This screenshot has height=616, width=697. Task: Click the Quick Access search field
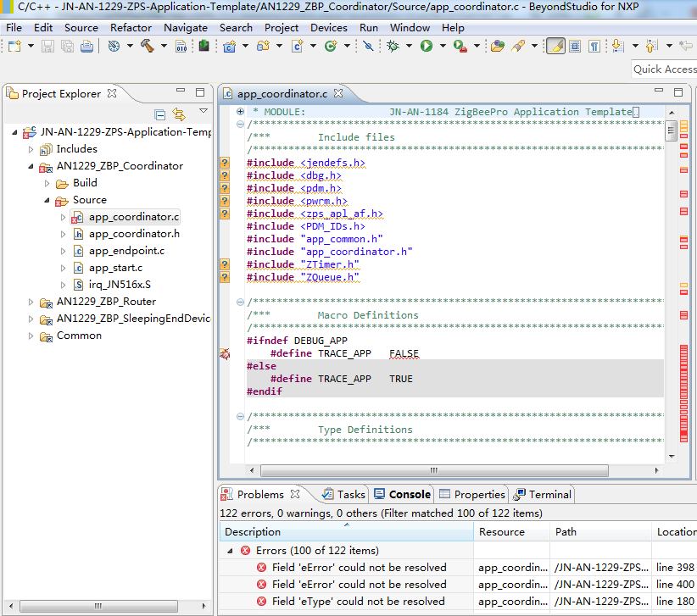pos(664,69)
